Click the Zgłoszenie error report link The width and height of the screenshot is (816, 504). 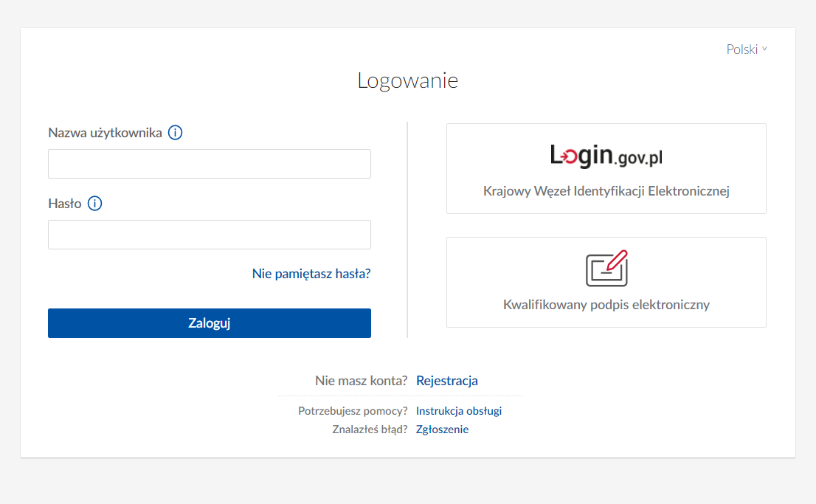(x=442, y=429)
